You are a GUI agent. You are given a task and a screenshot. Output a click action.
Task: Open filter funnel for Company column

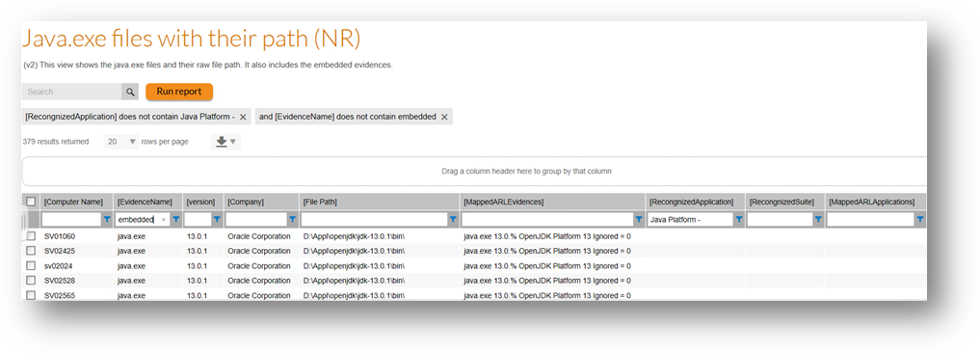click(x=292, y=220)
